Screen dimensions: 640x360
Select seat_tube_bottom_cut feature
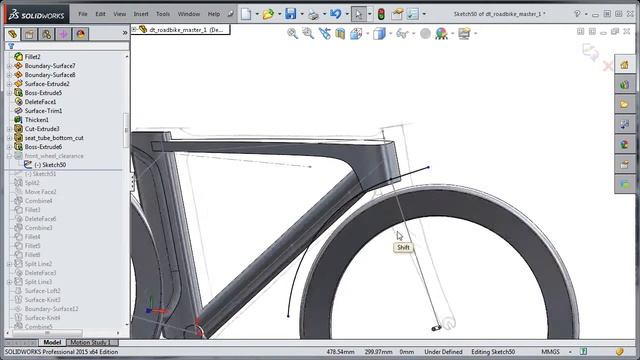pyautogui.click(x=54, y=138)
